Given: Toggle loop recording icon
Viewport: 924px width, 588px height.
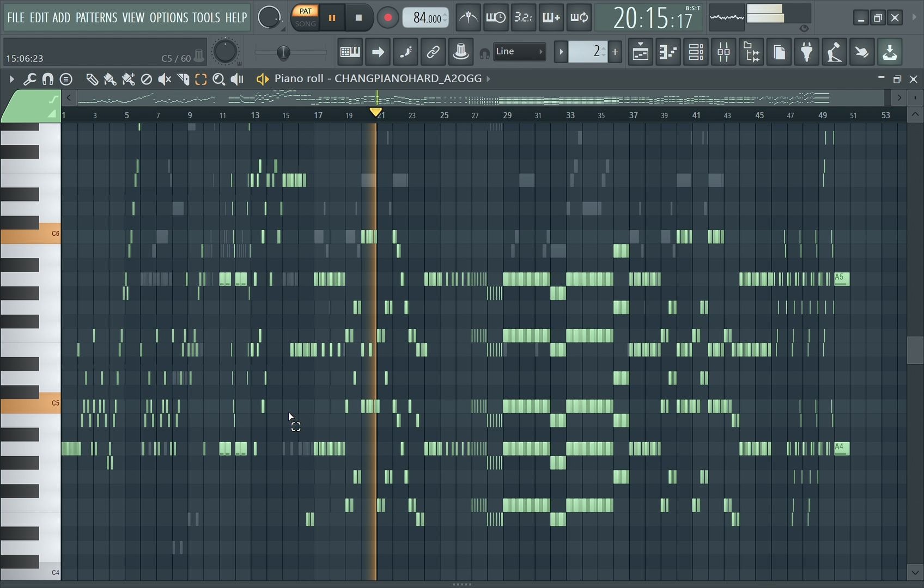Looking at the screenshot, I should 579,17.
